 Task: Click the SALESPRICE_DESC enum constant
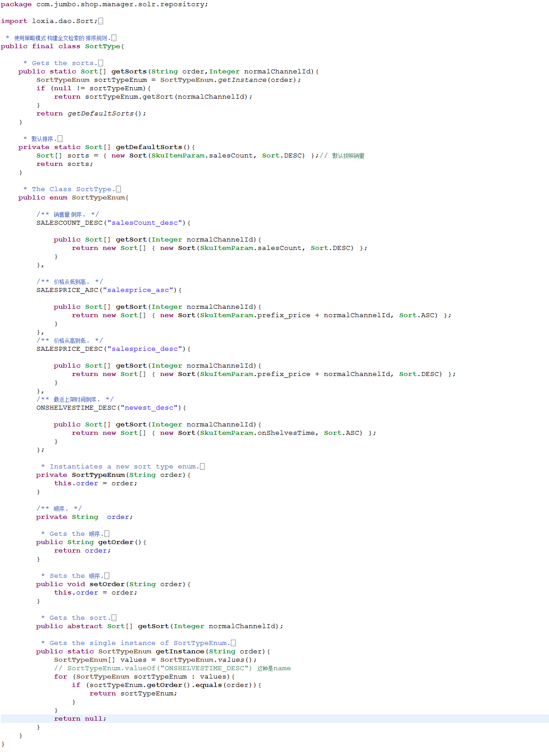tap(69, 349)
